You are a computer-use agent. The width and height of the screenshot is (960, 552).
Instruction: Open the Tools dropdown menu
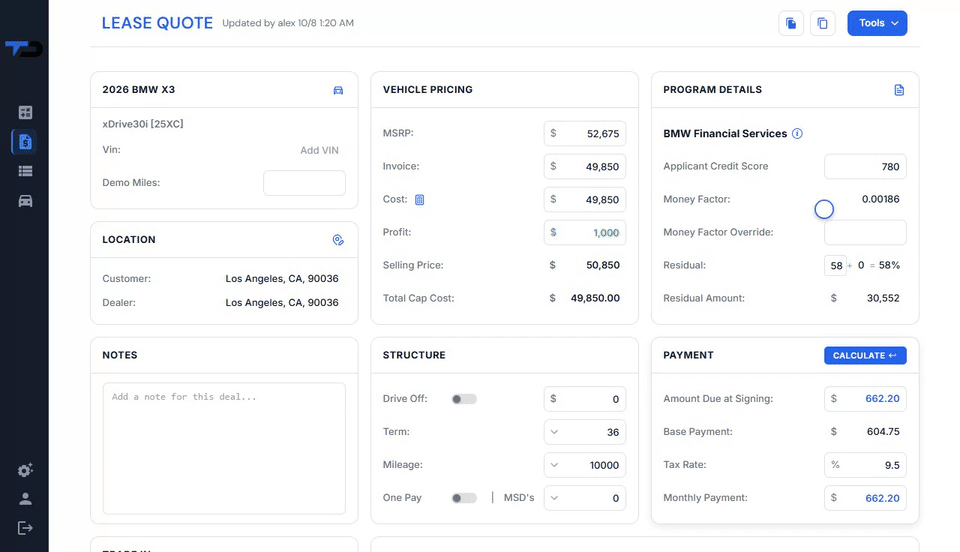click(877, 23)
